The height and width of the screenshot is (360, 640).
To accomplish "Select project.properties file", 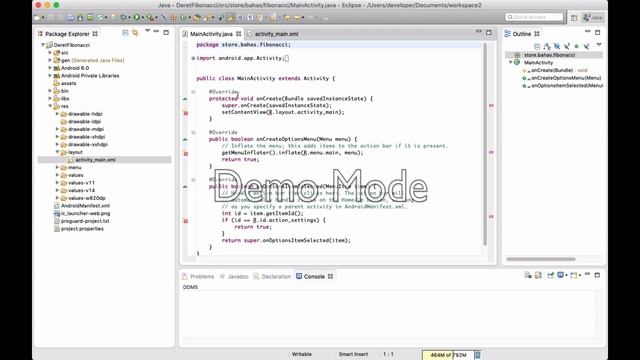I will point(82,229).
